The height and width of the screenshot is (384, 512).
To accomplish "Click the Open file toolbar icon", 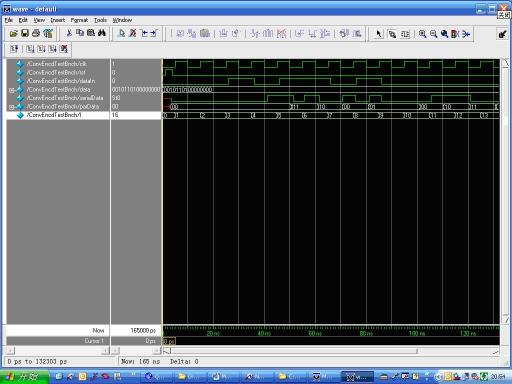I will [13, 33].
